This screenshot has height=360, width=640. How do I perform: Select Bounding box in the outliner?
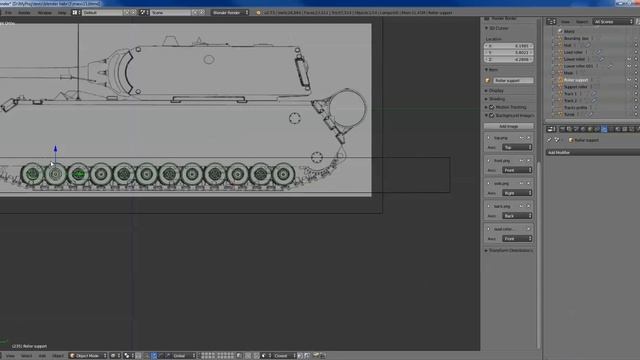point(576,38)
